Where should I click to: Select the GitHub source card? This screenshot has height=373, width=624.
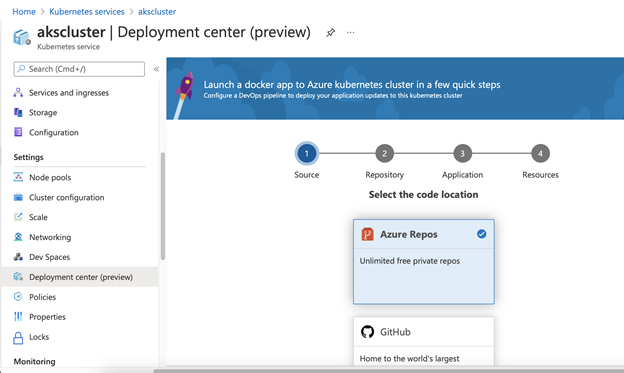424,341
